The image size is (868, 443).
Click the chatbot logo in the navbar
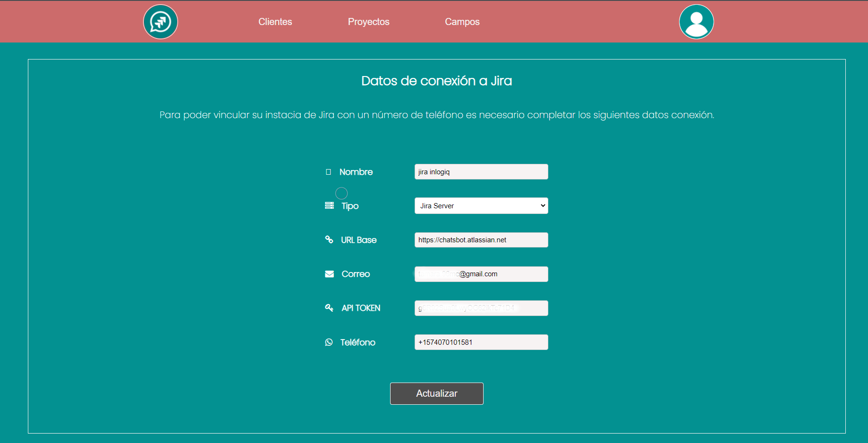(160, 21)
